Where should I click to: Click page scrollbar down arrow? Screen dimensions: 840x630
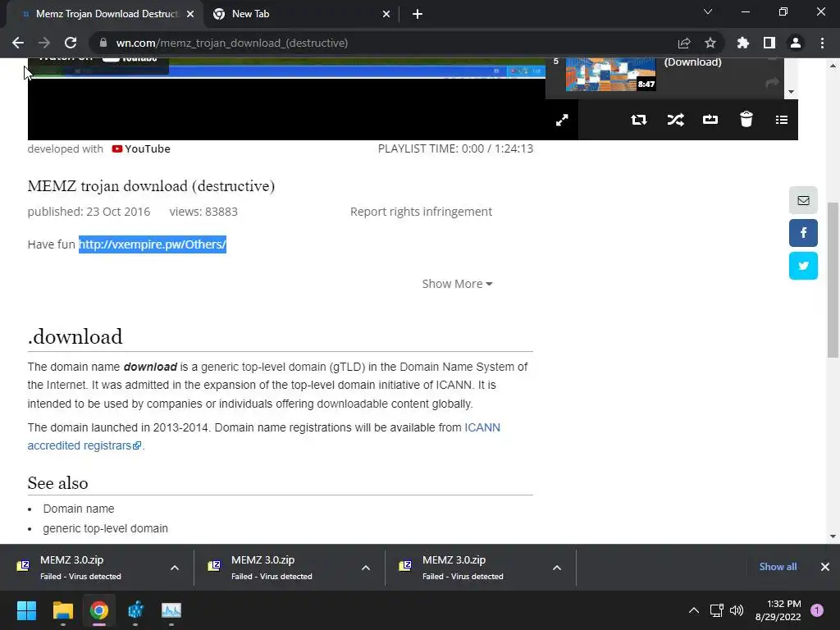click(x=833, y=536)
